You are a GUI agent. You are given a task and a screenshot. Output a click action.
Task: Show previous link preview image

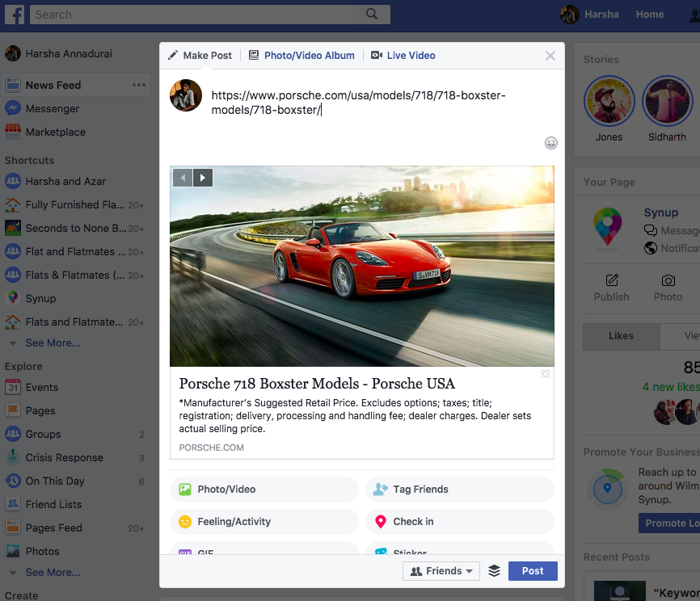[x=183, y=178]
